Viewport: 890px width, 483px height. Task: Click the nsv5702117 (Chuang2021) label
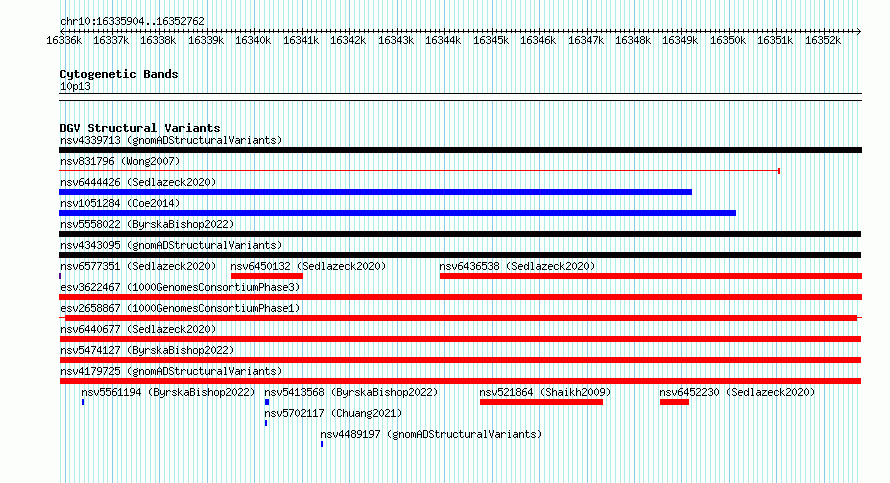point(333,413)
